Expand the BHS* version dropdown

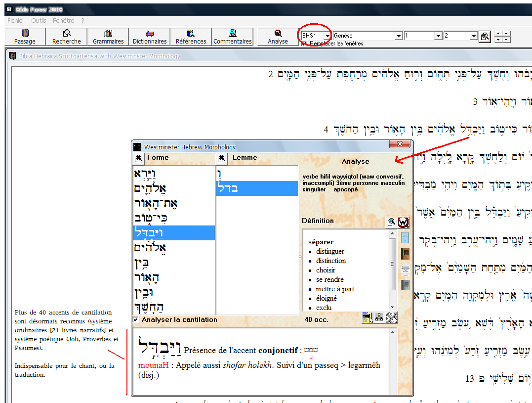(327, 36)
